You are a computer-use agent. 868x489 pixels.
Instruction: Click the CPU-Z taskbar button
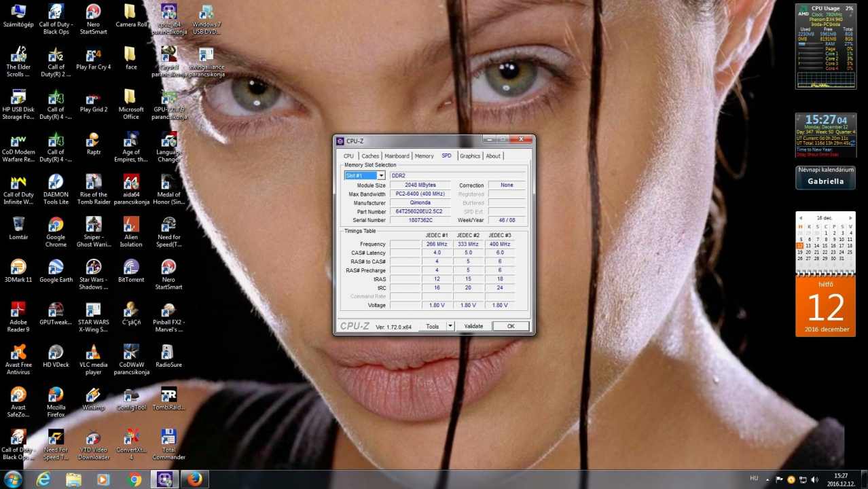tap(164, 479)
